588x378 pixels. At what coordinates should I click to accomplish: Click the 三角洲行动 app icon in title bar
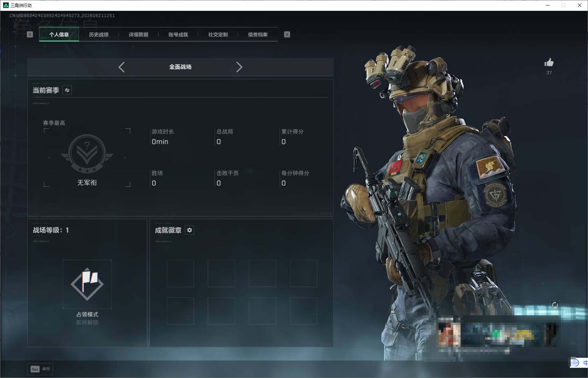(6, 5)
